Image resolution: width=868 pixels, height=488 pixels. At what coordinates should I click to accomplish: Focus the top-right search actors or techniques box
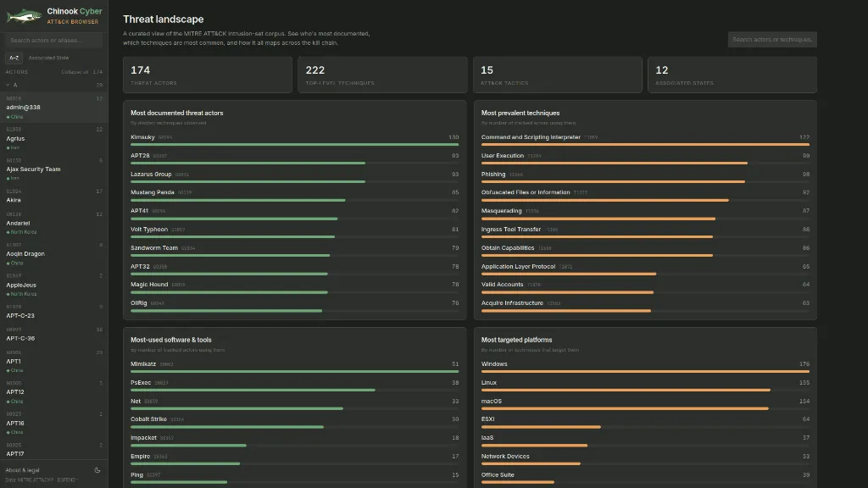(x=772, y=39)
